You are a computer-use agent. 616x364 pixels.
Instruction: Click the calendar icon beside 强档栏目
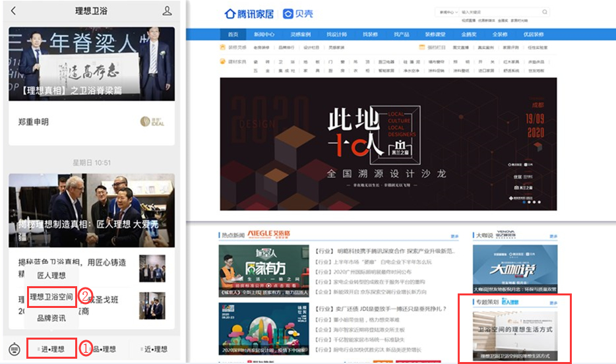(422, 47)
